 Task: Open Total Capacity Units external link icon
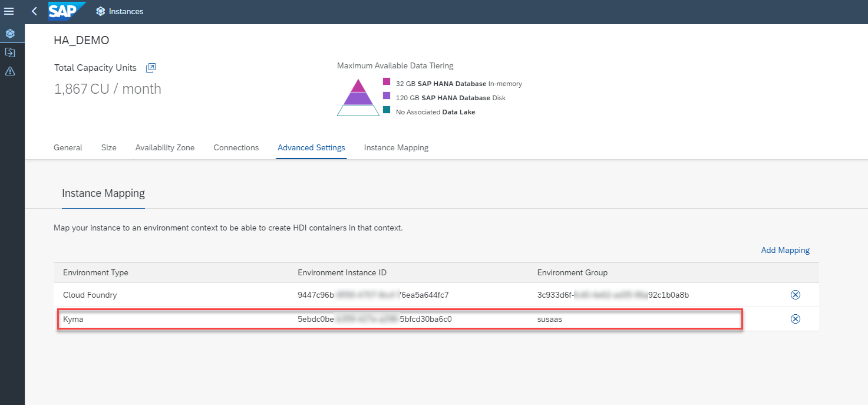click(x=151, y=68)
